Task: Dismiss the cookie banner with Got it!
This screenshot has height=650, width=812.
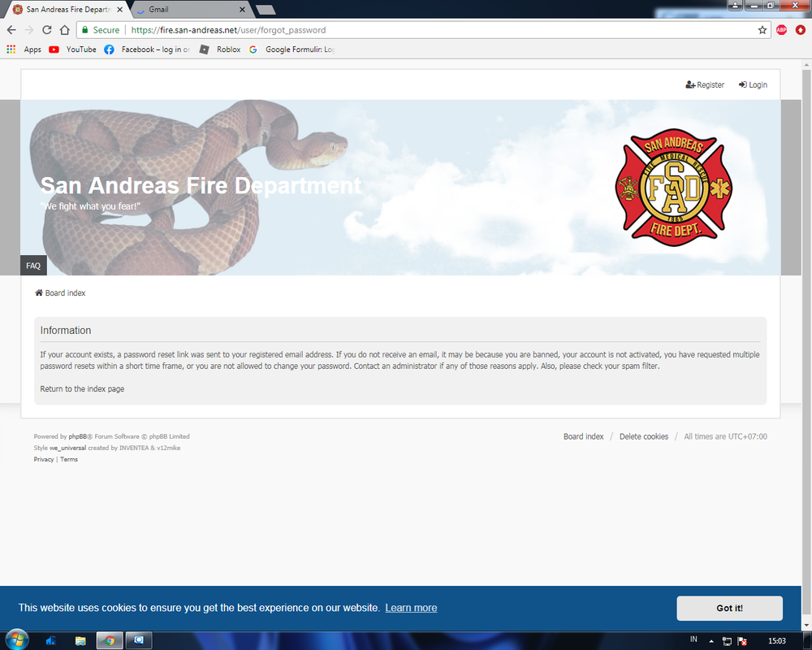Action: (729, 608)
